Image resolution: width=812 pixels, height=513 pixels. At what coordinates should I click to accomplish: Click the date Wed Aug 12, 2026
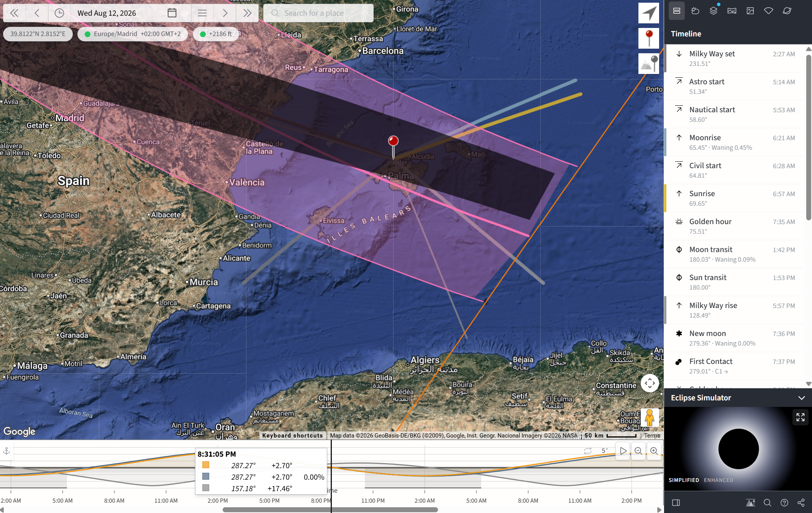click(107, 13)
